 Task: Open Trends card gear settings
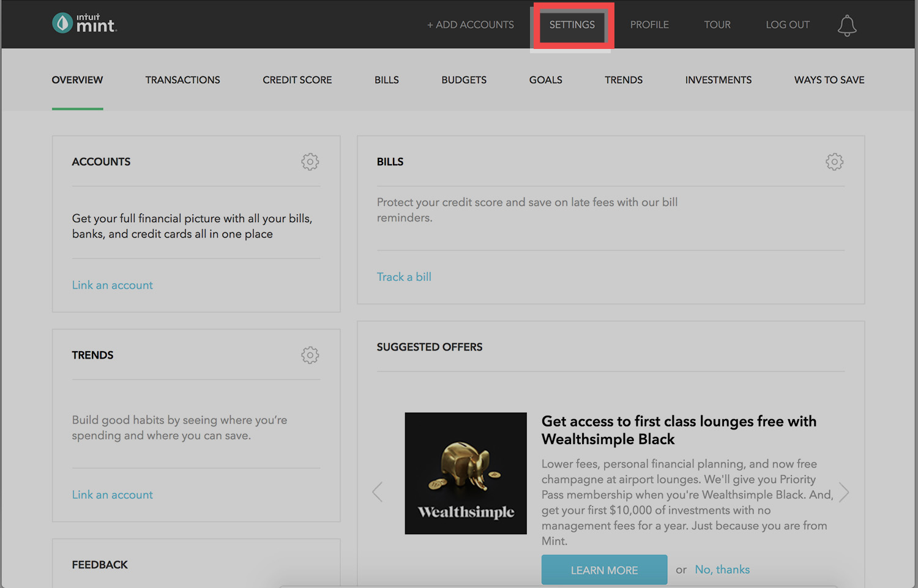310,355
